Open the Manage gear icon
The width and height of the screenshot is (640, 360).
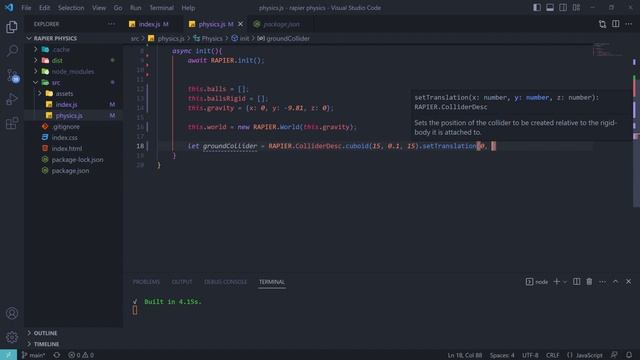12,337
